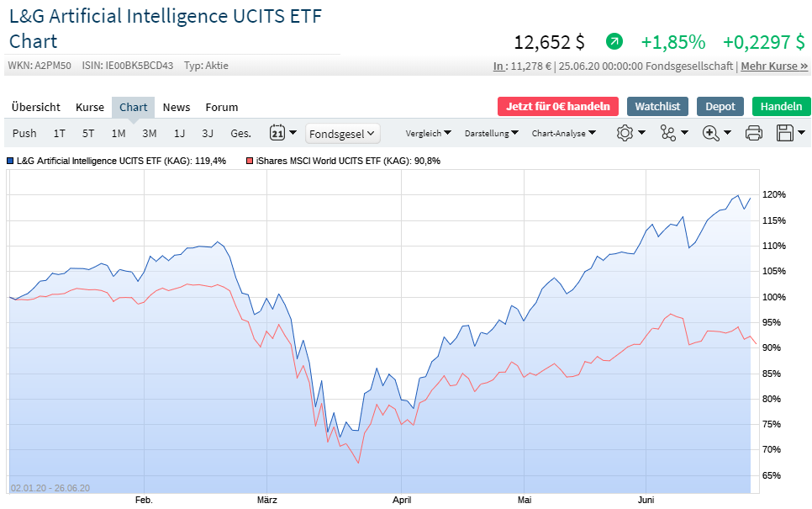This screenshot has width=812, height=509.
Task: Click the red iShares MSCI World legend swatch
Action: coord(249,160)
